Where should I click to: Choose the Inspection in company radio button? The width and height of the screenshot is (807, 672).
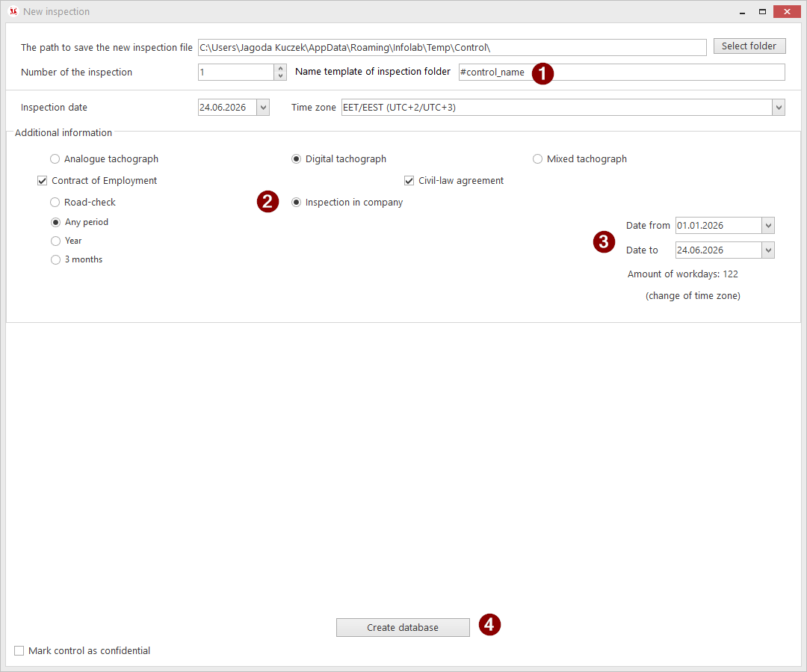296,203
